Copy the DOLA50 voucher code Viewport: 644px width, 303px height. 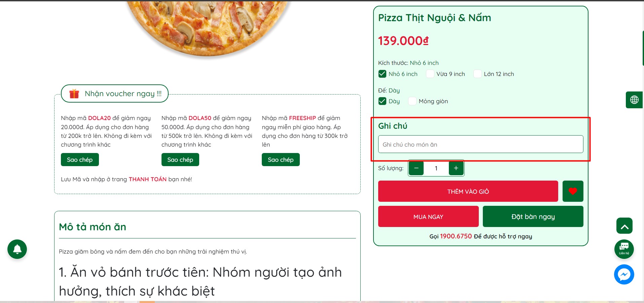tap(180, 160)
